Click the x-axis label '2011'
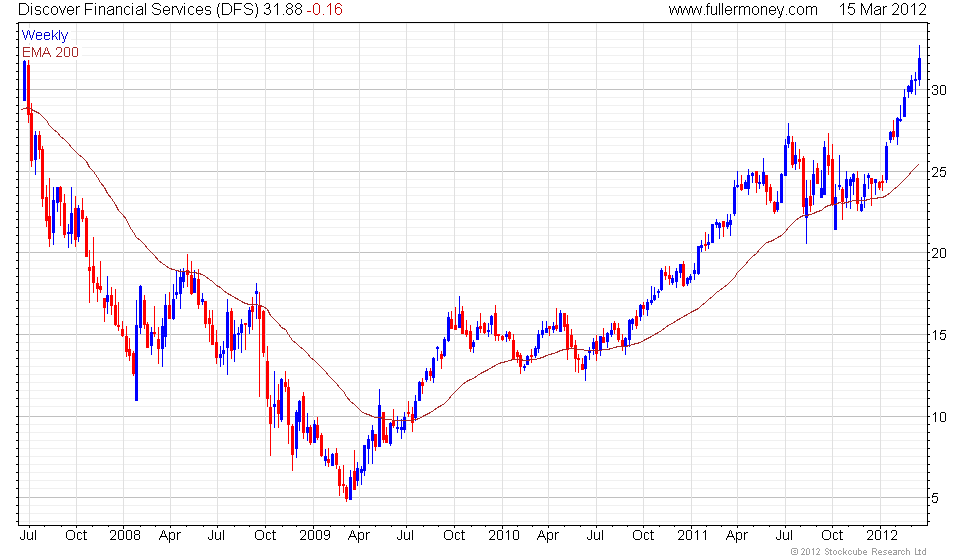980x560 pixels. [x=692, y=535]
